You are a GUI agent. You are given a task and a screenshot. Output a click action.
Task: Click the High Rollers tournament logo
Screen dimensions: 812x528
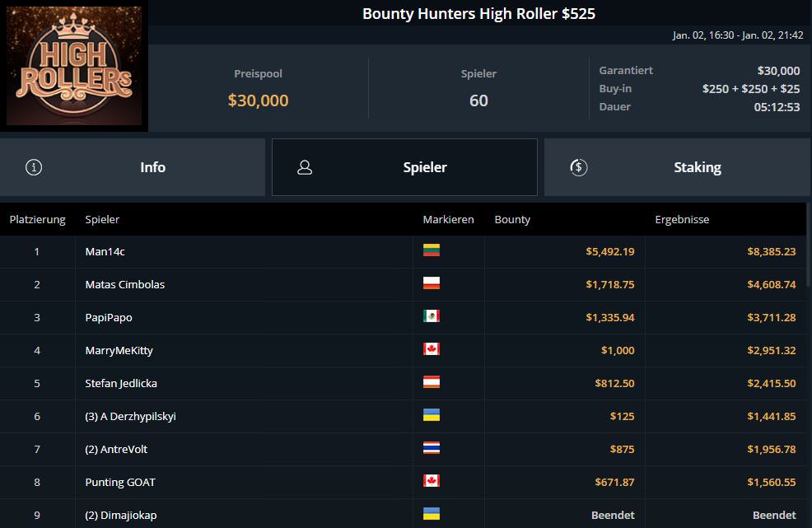click(74, 66)
